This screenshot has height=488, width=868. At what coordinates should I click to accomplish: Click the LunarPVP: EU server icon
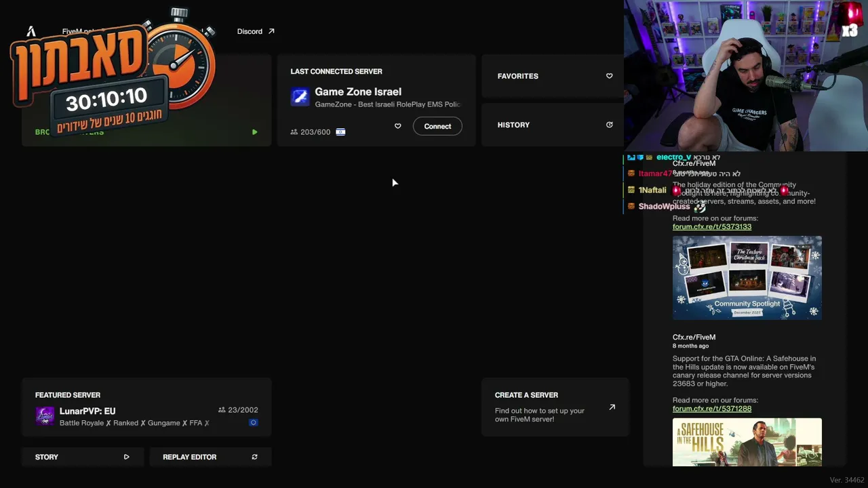coord(45,415)
